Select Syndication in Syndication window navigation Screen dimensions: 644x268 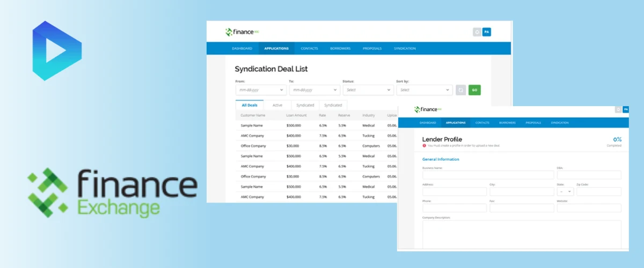(x=405, y=48)
